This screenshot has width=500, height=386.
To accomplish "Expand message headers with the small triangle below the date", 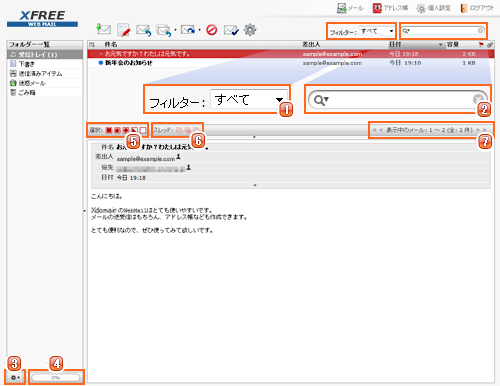I will (255, 185).
